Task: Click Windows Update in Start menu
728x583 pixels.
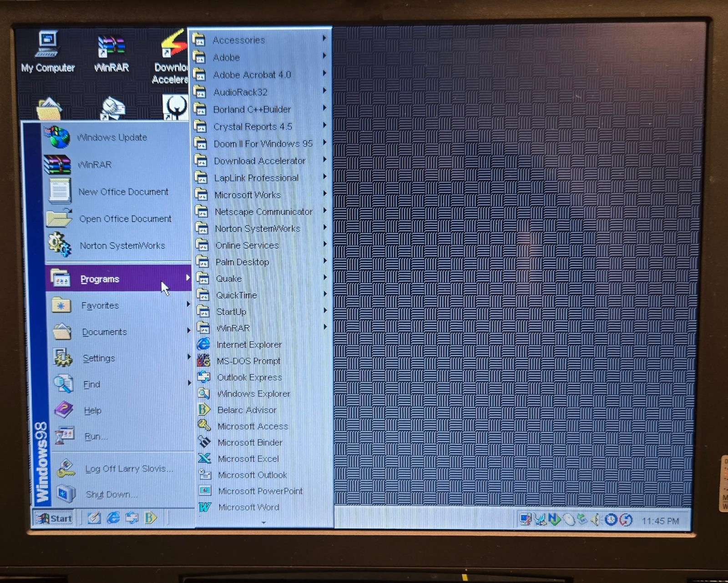Action: coord(116,137)
